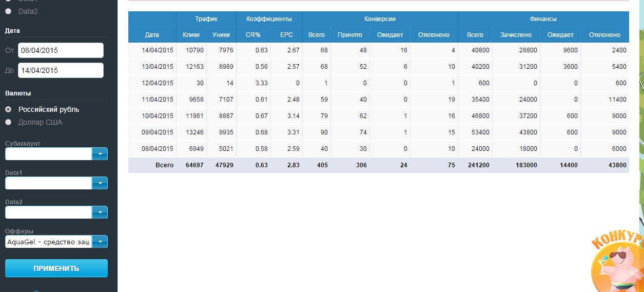
Task: Click the CR% column header
Action: click(x=253, y=35)
